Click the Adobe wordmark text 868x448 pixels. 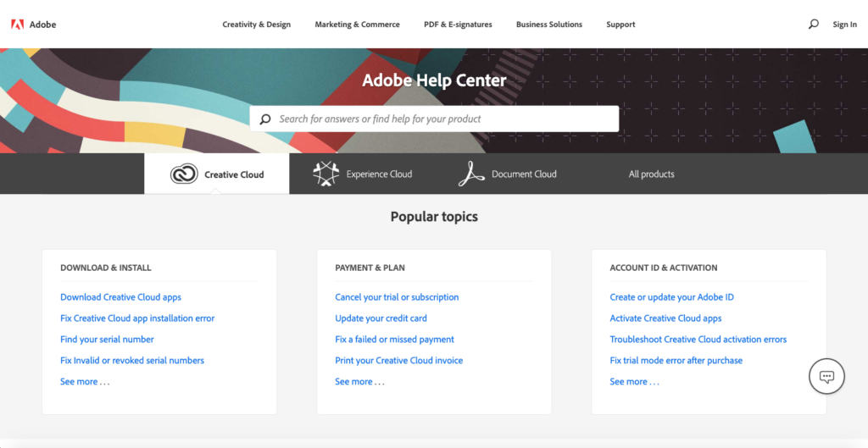click(42, 25)
